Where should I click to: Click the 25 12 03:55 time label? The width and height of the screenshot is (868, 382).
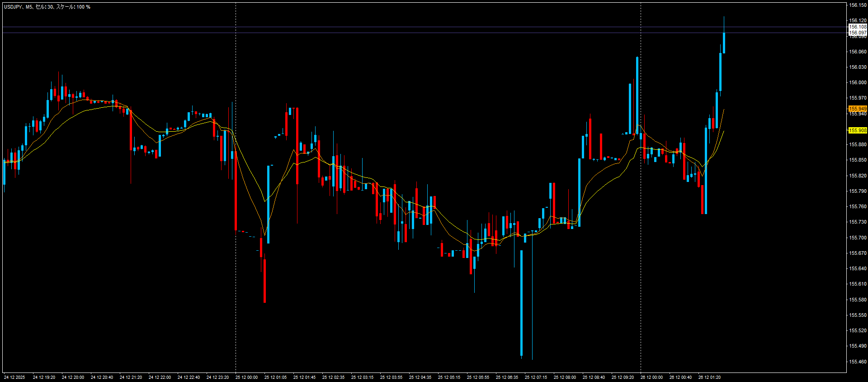click(x=391, y=377)
